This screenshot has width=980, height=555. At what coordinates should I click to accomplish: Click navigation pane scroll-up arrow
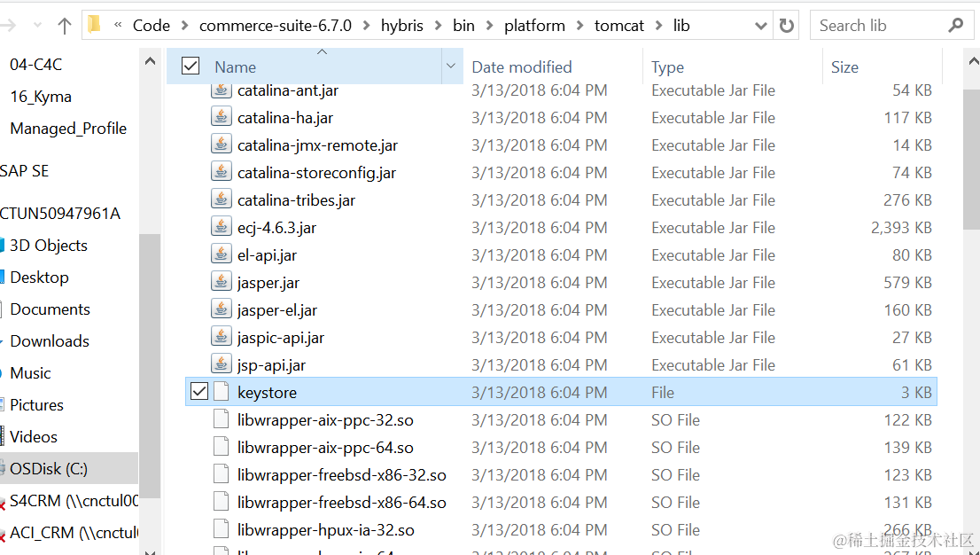[x=150, y=61]
